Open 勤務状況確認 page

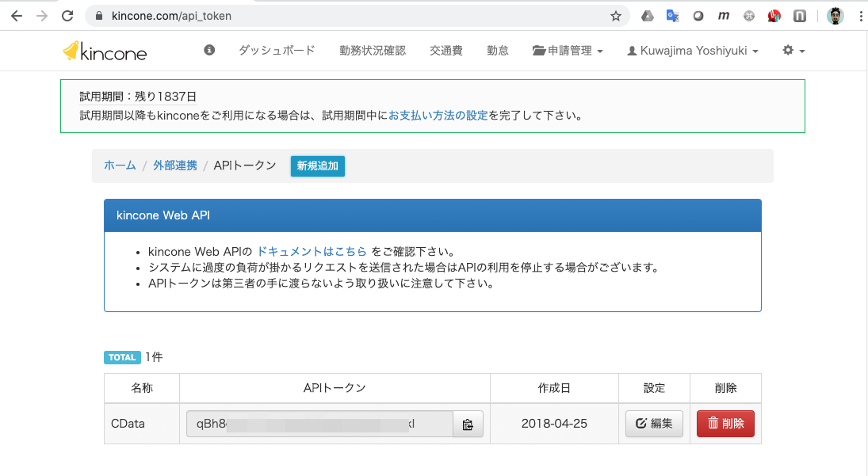tap(373, 51)
